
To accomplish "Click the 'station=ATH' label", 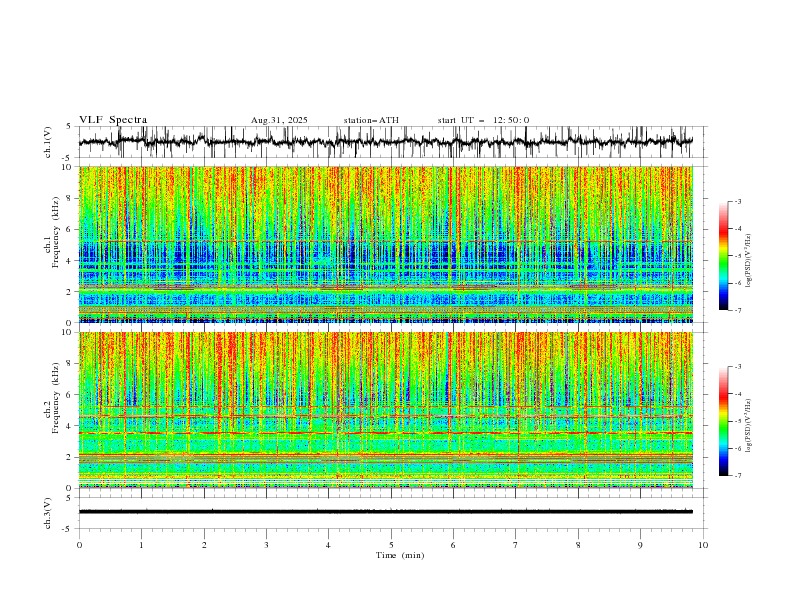I will pyautogui.click(x=371, y=120).
